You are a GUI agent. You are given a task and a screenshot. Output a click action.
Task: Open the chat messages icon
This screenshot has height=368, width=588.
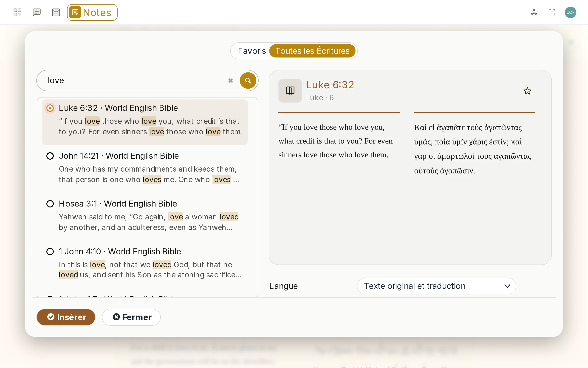[37, 12]
